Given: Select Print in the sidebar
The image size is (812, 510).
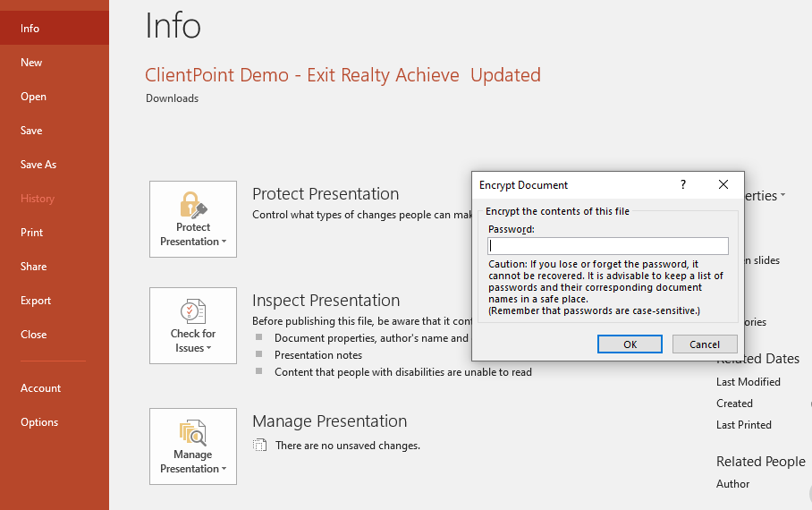Looking at the screenshot, I should click(x=55, y=233).
